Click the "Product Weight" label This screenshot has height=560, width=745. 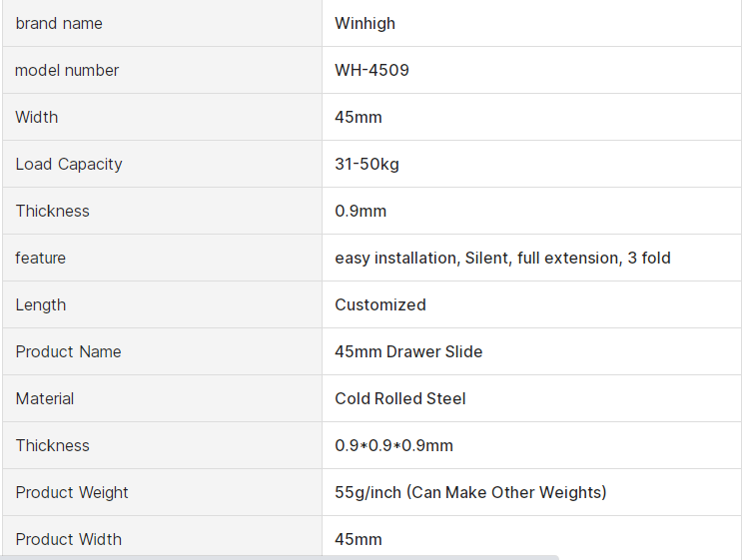click(x=72, y=492)
